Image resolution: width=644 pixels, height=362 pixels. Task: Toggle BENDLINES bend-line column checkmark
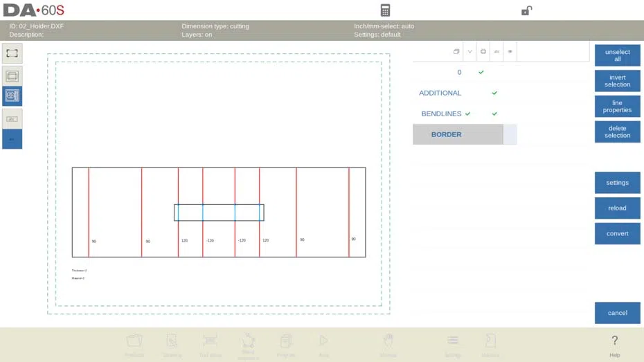(x=468, y=114)
